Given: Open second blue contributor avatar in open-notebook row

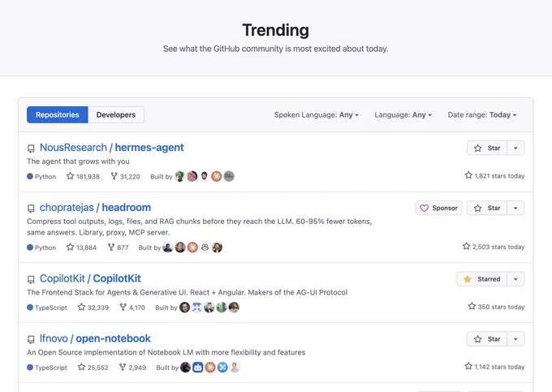Looking at the screenshot, I should [x=197, y=368].
